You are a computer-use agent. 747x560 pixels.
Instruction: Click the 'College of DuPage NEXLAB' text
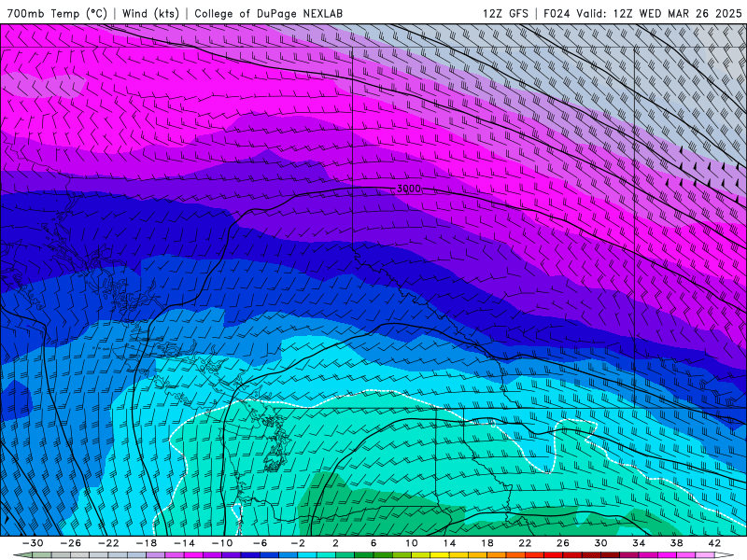pyautogui.click(x=268, y=13)
